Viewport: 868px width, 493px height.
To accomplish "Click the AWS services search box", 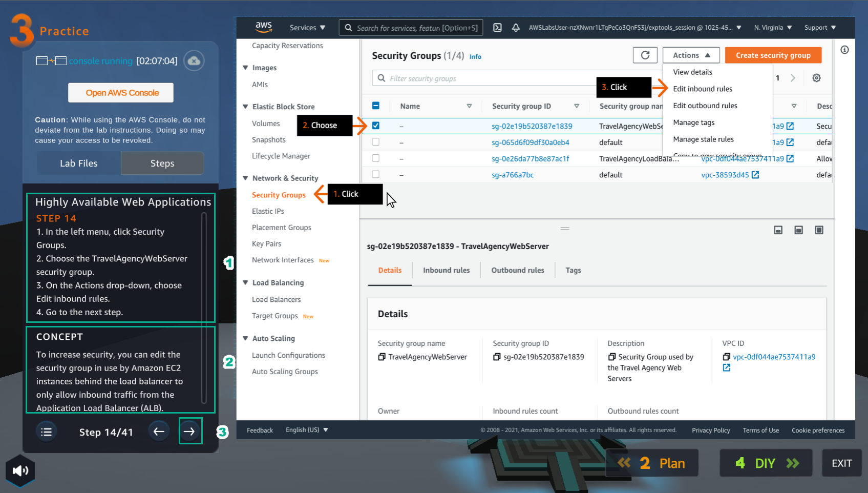I will (411, 28).
